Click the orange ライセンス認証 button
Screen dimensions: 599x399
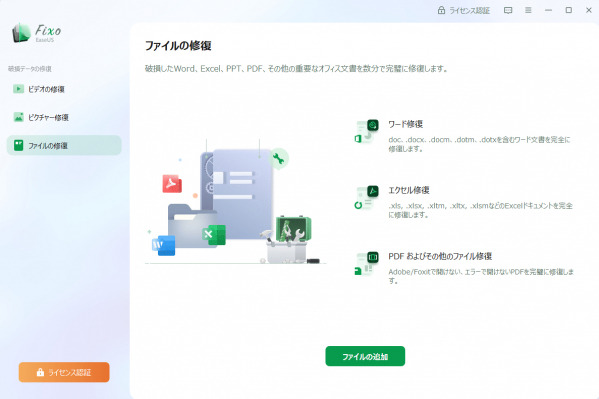coord(64,372)
